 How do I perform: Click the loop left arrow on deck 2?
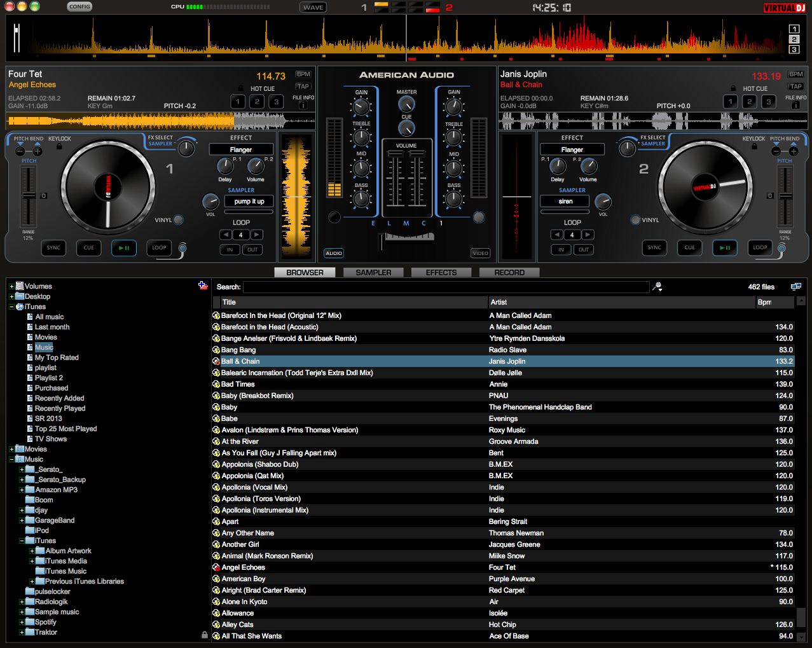pyautogui.click(x=557, y=235)
